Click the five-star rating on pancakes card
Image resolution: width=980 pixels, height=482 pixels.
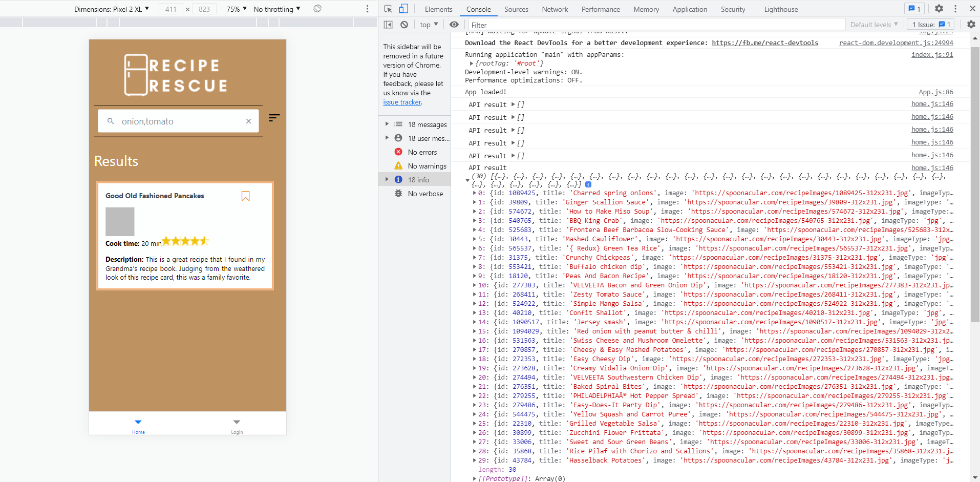pos(185,241)
